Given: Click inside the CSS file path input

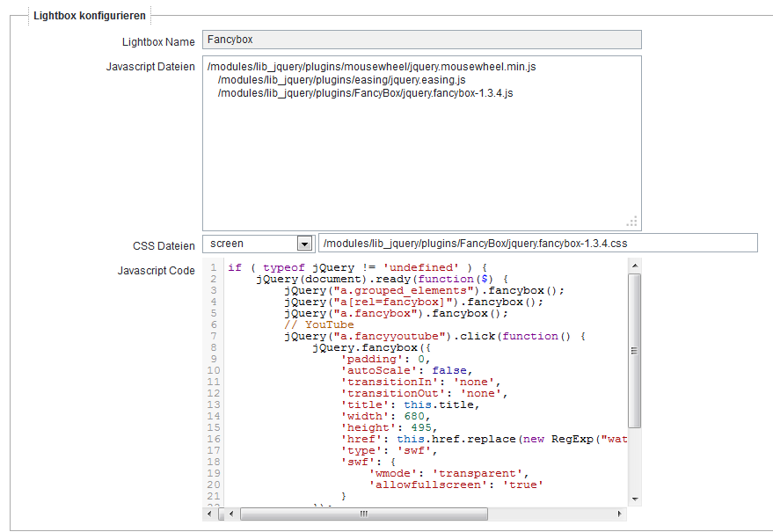Looking at the screenshot, I should tap(536, 244).
